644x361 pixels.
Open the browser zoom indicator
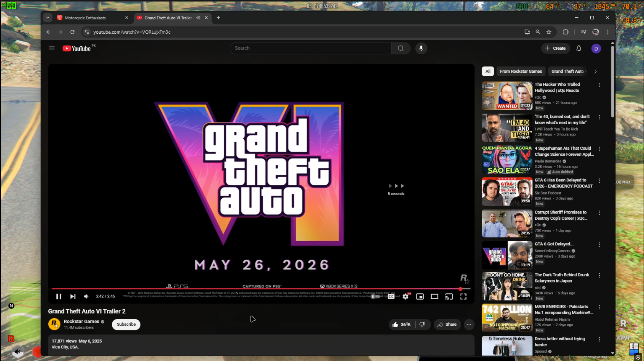538,32
